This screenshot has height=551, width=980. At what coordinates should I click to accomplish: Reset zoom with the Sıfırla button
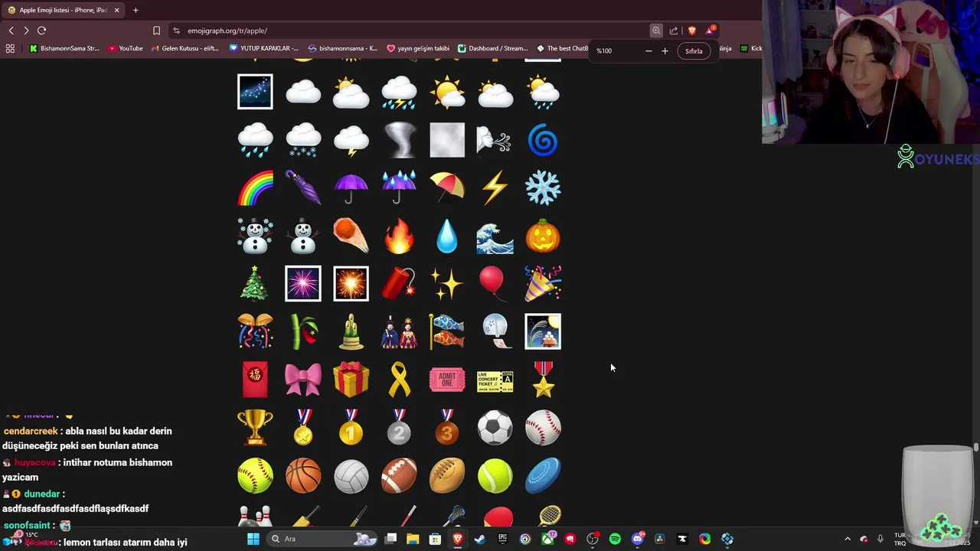point(694,51)
